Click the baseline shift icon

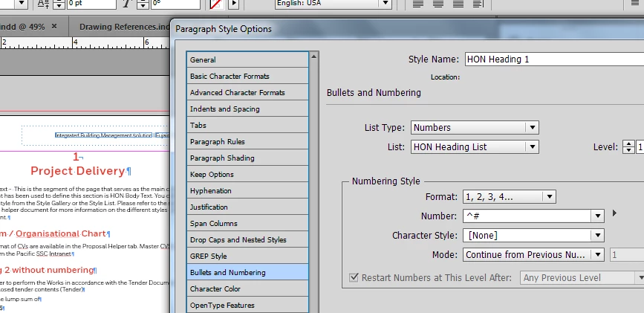click(43, 4)
